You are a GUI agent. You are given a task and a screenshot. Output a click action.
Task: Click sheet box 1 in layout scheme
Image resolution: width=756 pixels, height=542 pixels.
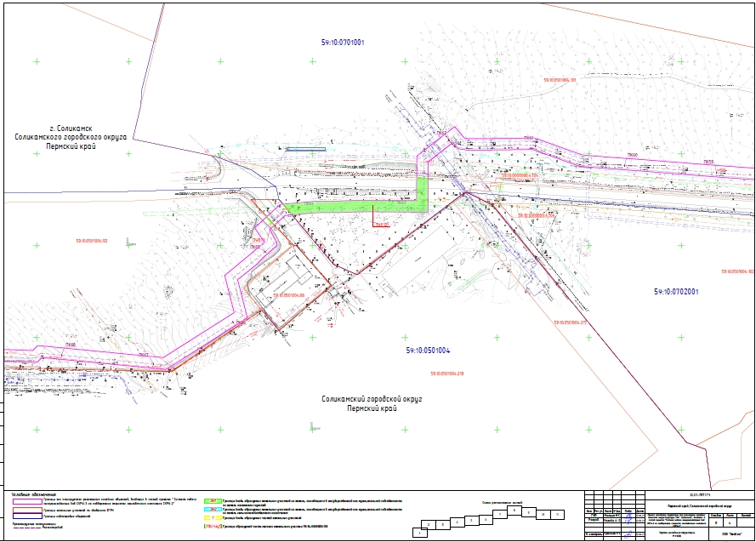click(420, 533)
